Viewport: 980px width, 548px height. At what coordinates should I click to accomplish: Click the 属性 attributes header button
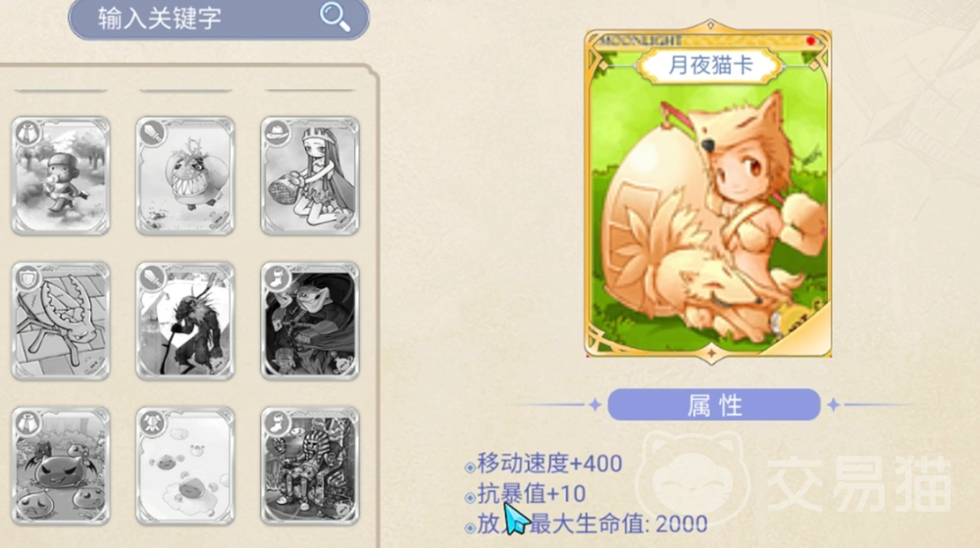(714, 405)
